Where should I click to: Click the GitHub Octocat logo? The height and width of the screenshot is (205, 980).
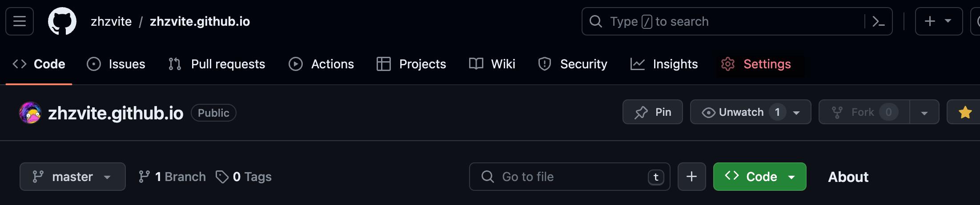tap(62, 21)
